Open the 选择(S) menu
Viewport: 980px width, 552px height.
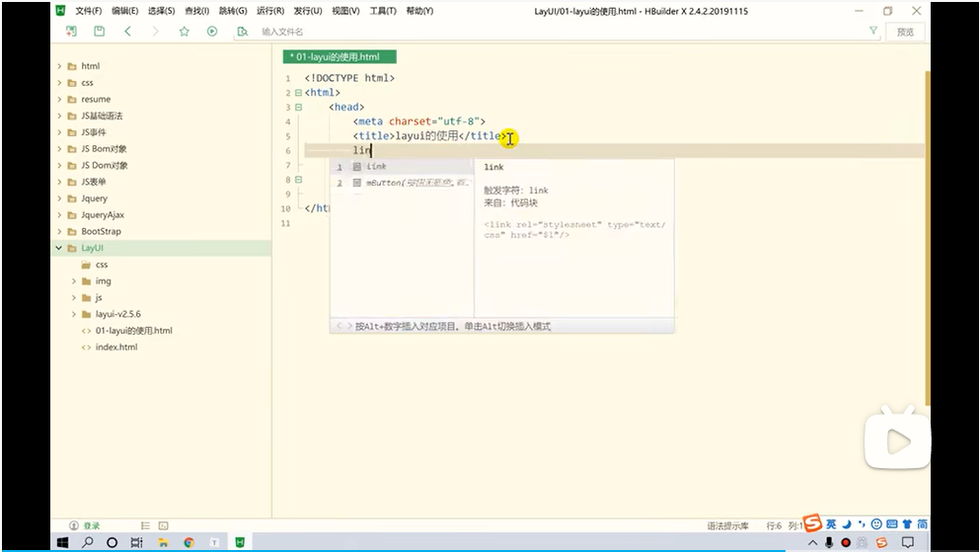tap(161, 11)
